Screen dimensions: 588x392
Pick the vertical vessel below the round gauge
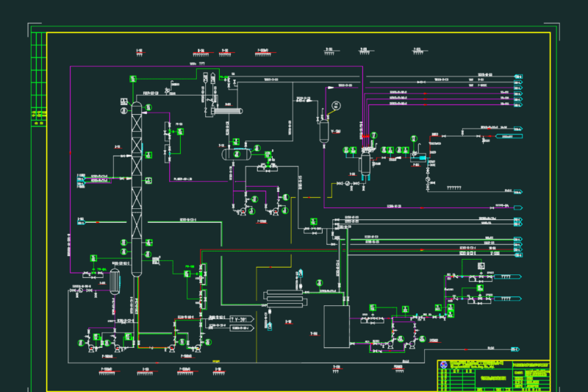[324, 132]
